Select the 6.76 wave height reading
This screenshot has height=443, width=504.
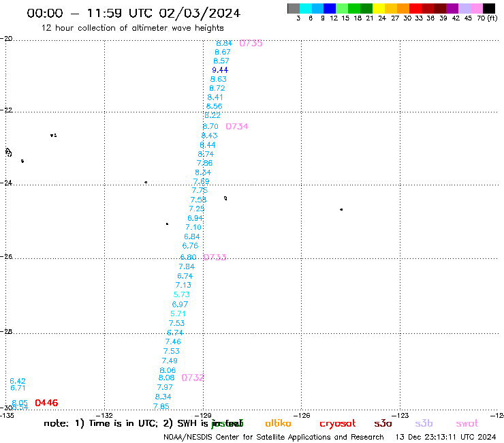(190, 246)
